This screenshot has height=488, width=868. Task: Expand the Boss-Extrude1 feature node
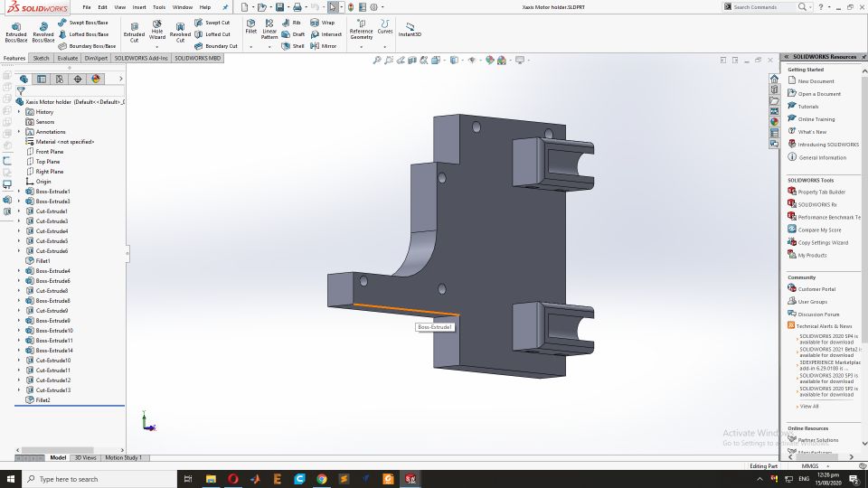click(x=19, y=192)
